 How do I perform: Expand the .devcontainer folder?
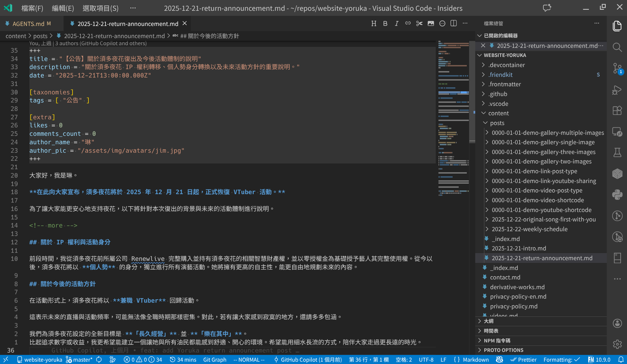point(507,65)
